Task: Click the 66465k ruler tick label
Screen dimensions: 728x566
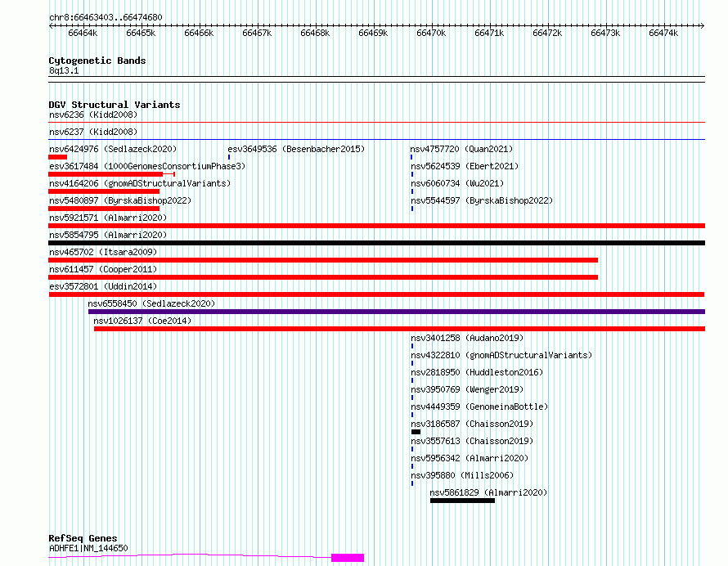Action: pos(141,33)
